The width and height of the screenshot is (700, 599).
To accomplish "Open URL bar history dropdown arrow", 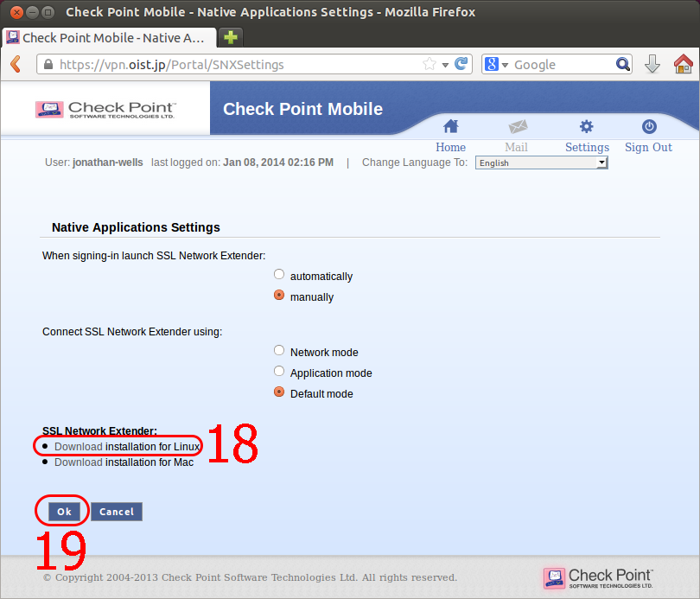I will click(x=445, y=65).
